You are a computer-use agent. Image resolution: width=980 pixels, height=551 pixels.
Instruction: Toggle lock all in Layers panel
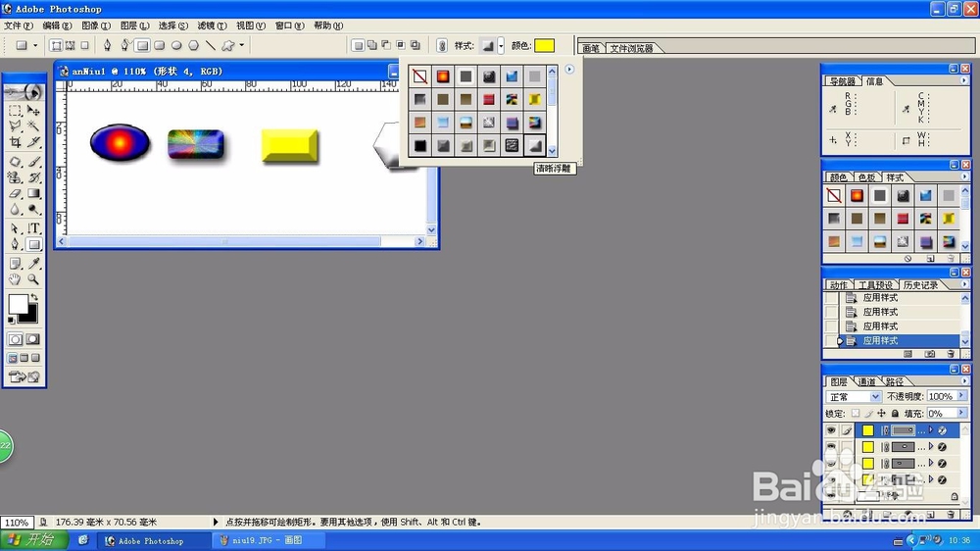tap(895, 414)
